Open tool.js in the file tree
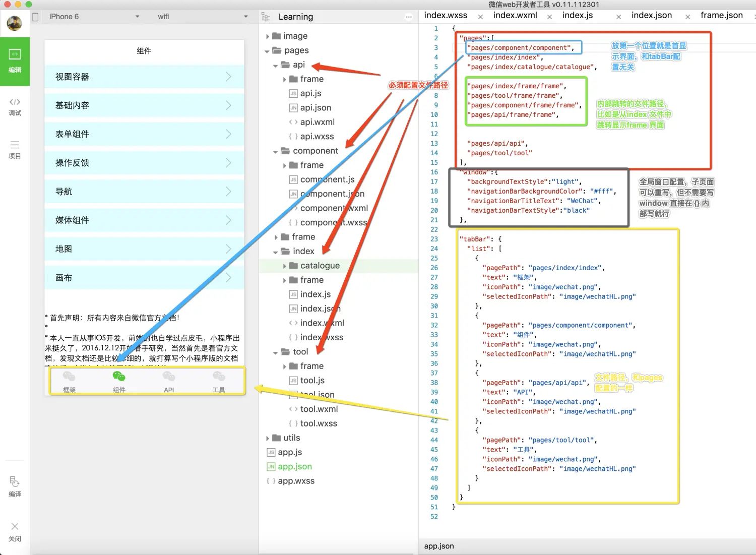The height and width of the screenshot is (555, 756). (312, 381)
